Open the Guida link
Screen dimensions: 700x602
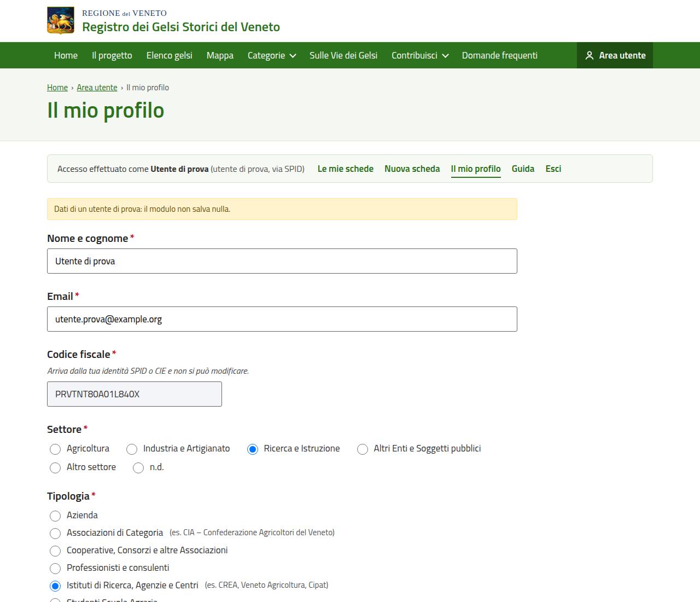[x=523, y=169]
